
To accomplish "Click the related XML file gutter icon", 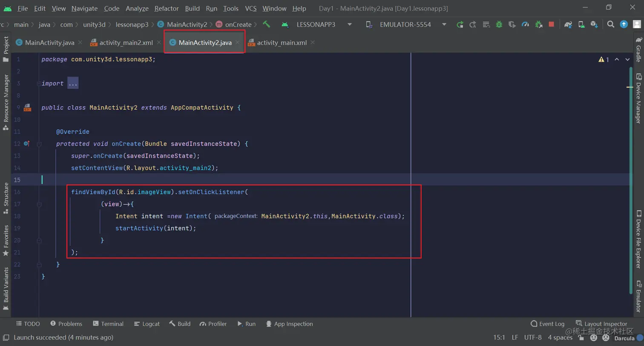I will [x=27, y=108].
